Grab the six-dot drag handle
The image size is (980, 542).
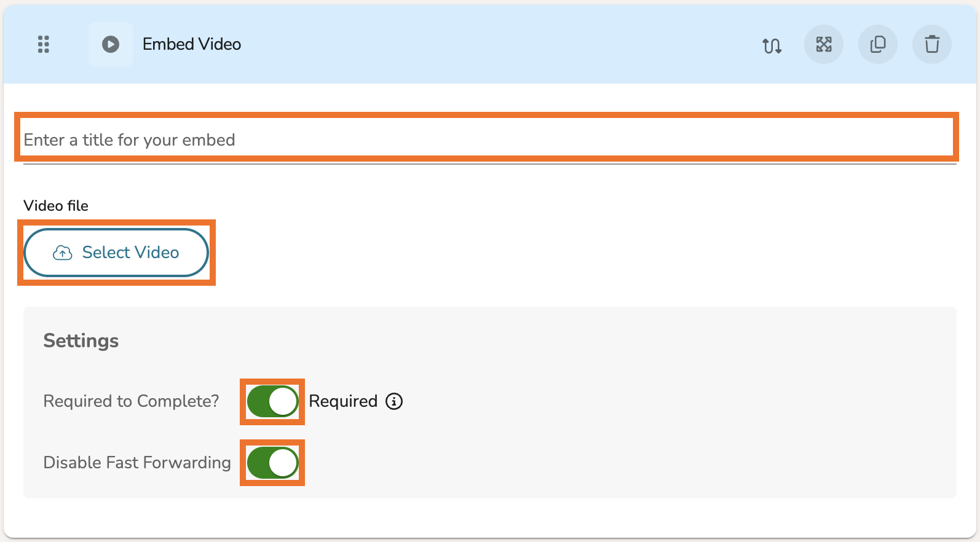click(x=43, y=44)
